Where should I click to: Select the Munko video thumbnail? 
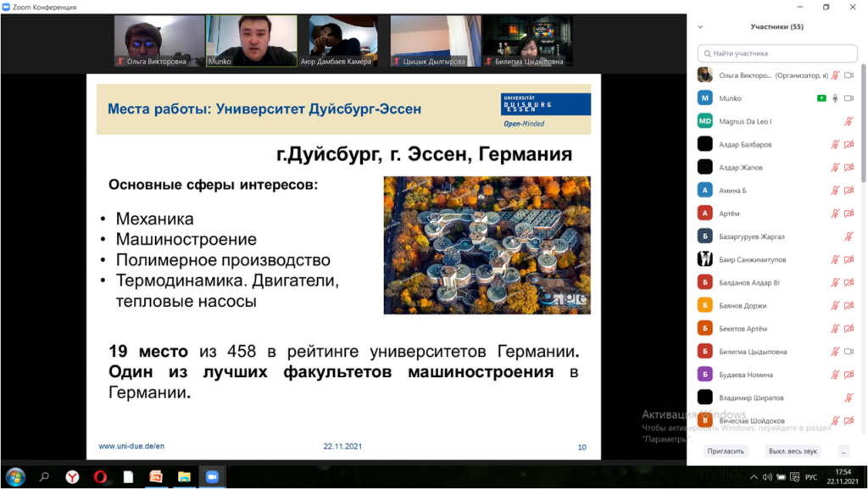(x=252, y=41)
